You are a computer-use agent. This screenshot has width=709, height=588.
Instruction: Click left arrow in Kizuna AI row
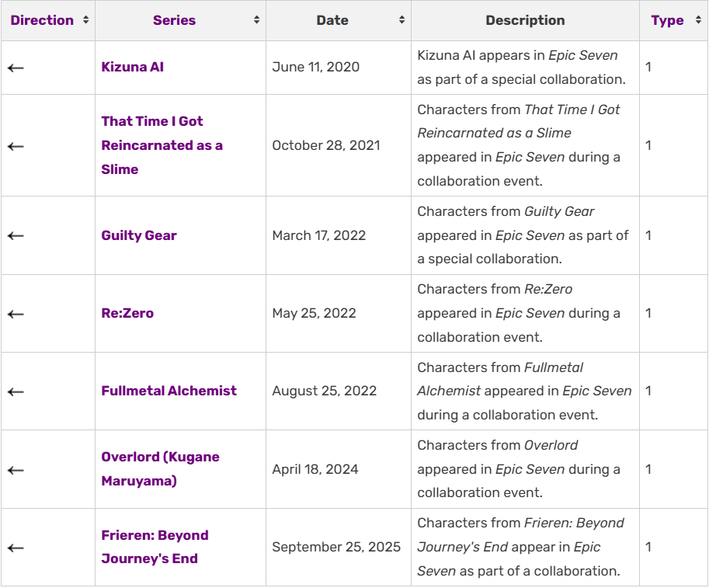click(16, 68)
